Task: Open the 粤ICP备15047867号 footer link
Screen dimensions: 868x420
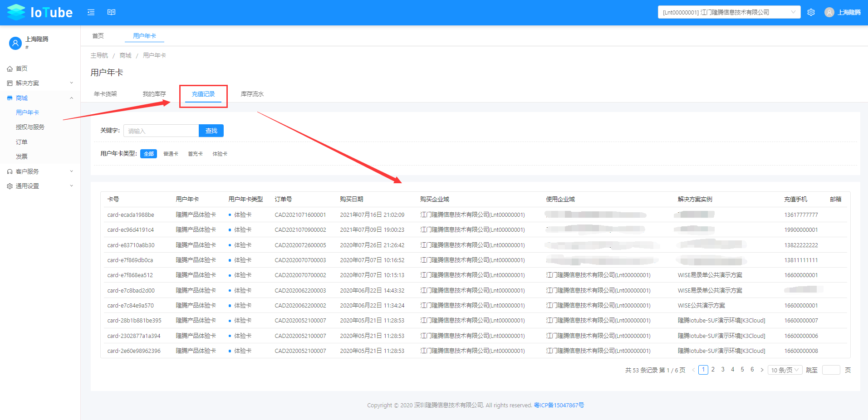Action: pos(559,405)
